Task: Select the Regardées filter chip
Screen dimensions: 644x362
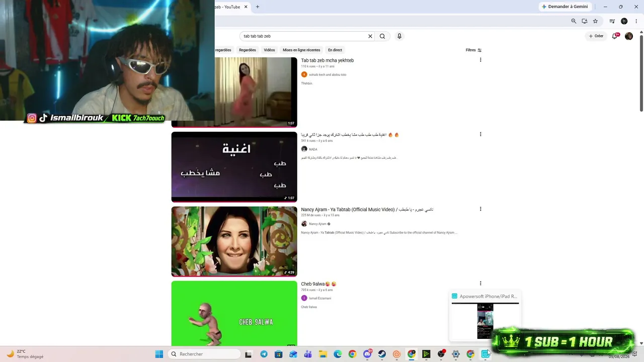Action: pyautogui.click(x=248, y=50)
